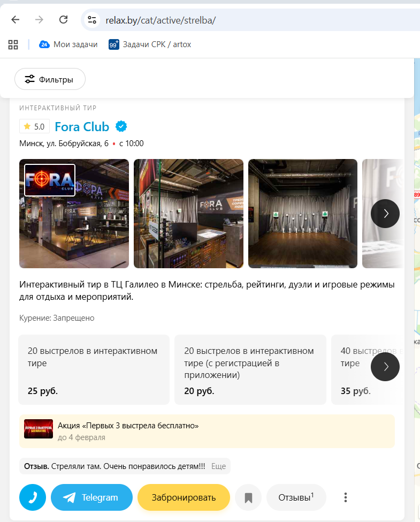Open the Задачи СРК / artox bookmark
Screen dimensions: 420x522
(x=150, y=44)
